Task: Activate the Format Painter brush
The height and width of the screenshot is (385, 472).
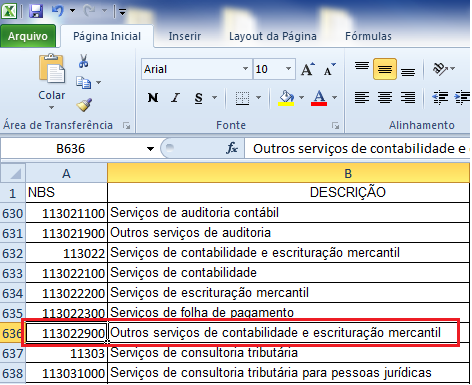Action: tap(84, 105)
